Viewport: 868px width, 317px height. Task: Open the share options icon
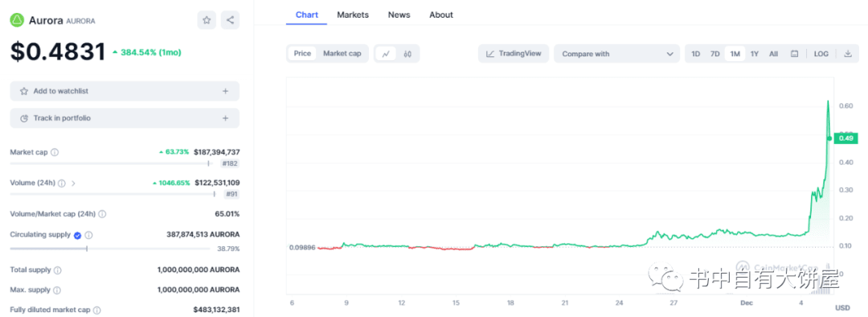231,20
